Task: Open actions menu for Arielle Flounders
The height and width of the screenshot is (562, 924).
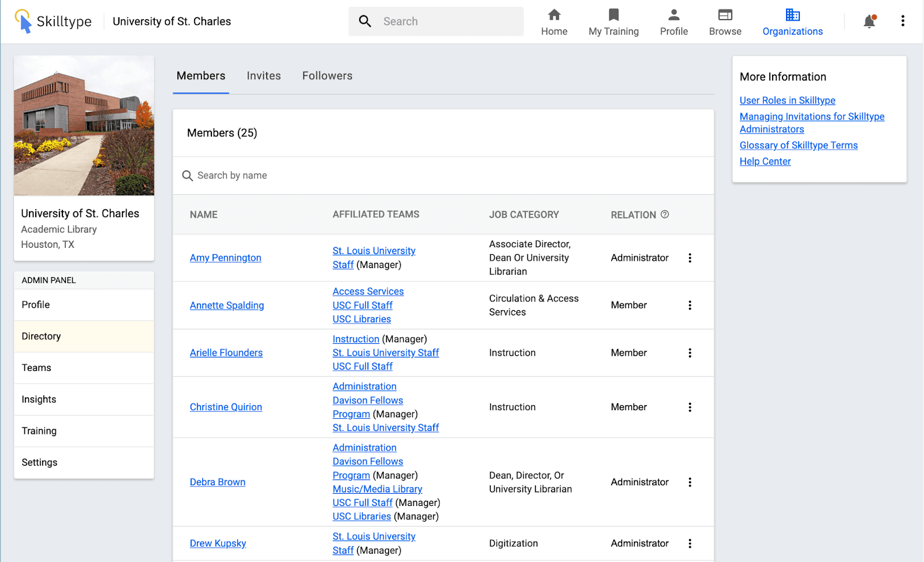Action: (x=690, y=353)
